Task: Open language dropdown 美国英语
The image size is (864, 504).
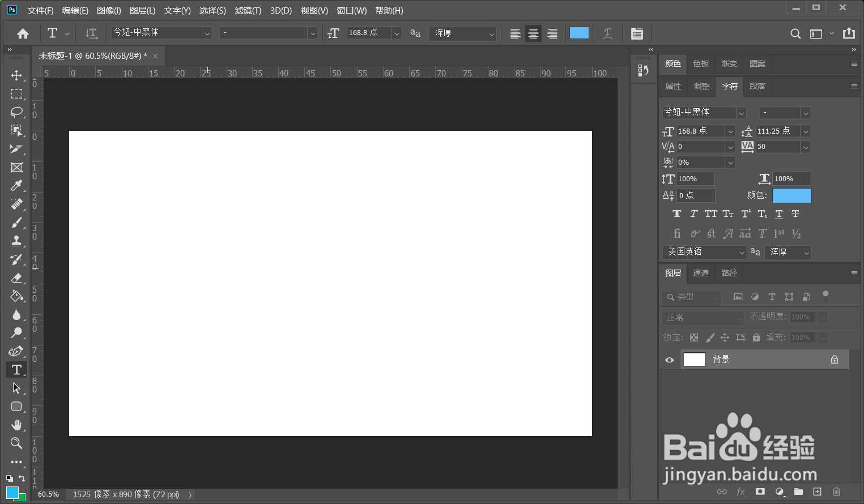Action: tap(704, 252)
